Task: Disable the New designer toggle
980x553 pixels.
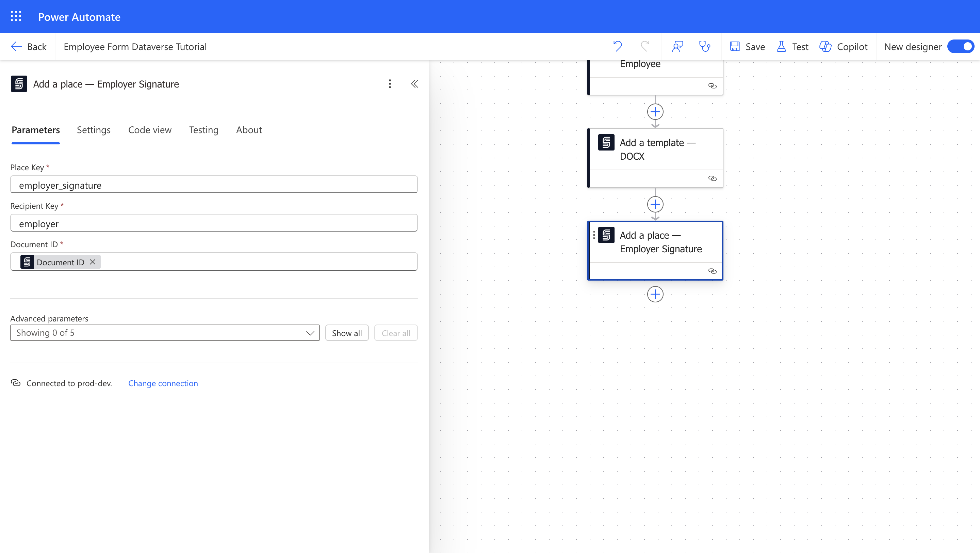Action: pos(960,46)
